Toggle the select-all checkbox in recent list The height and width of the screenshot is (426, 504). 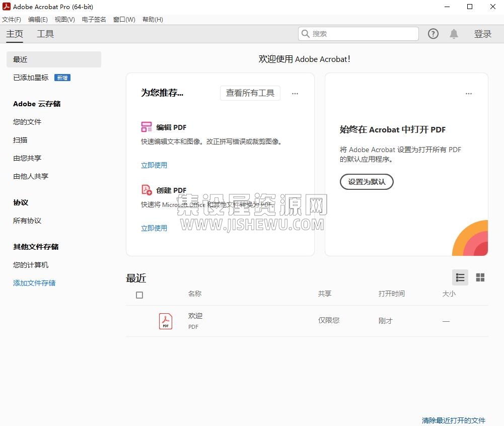[x=139, y=295]
